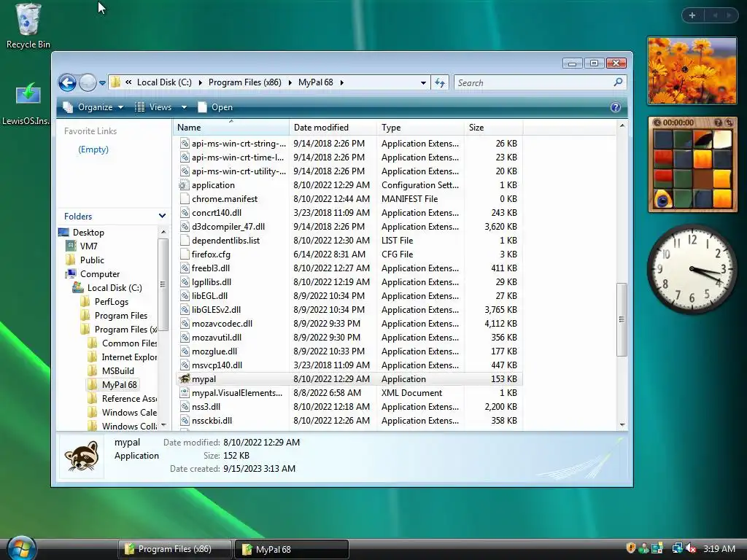Select Computer in the folder tree
The image size is (747, 560).
(99, 274)
